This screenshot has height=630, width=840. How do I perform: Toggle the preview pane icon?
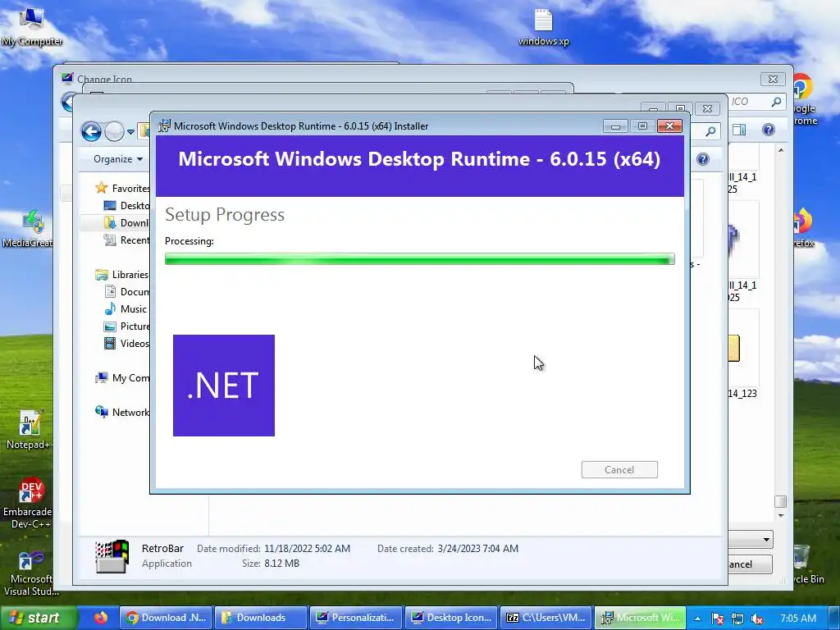[739, 130]
